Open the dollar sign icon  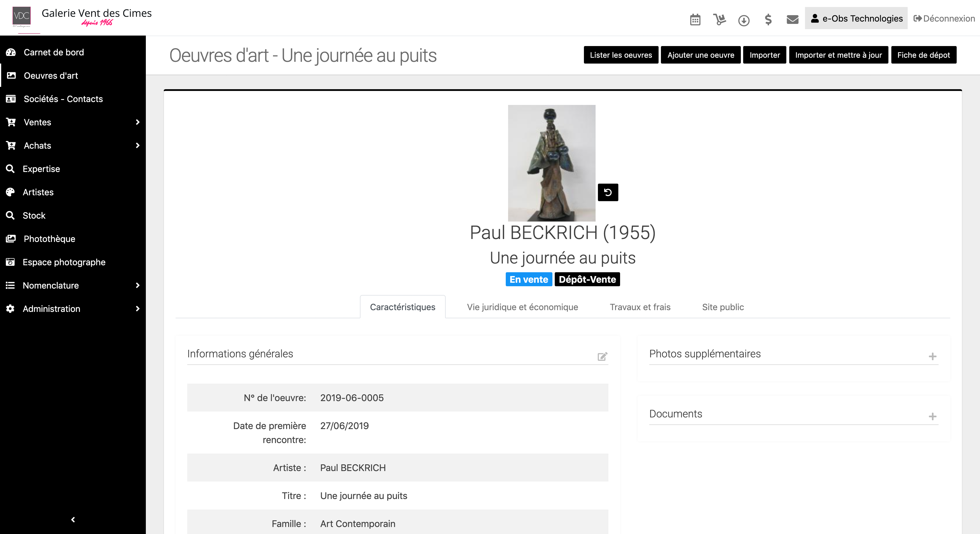[x=768, y=19]
